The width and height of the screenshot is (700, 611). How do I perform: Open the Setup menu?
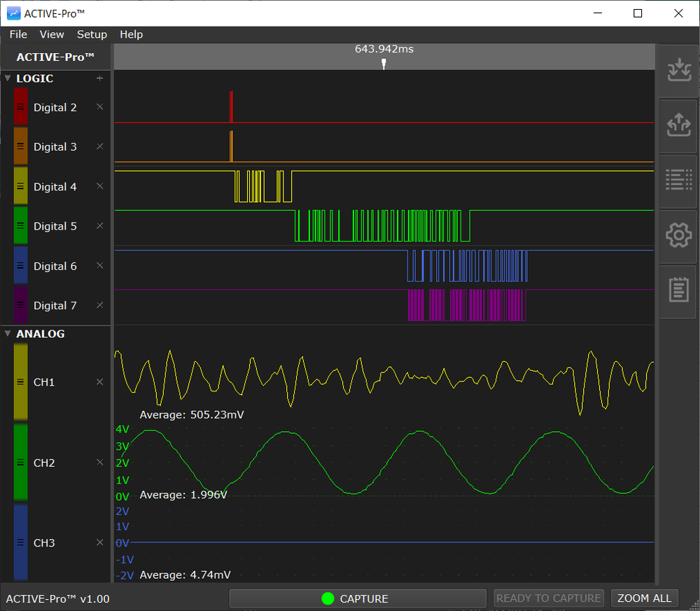(92, 34)
